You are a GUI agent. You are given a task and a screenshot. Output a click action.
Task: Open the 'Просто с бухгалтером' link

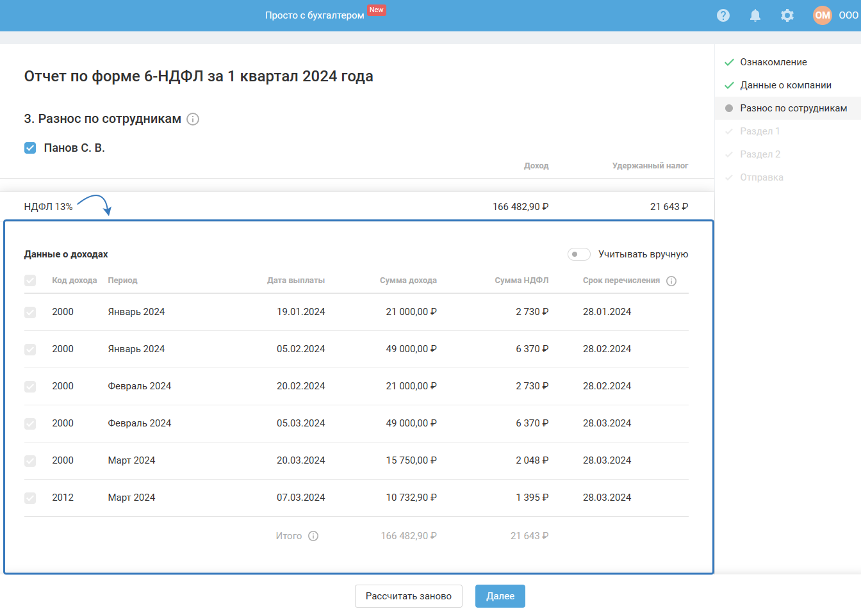tap(315, 15)
